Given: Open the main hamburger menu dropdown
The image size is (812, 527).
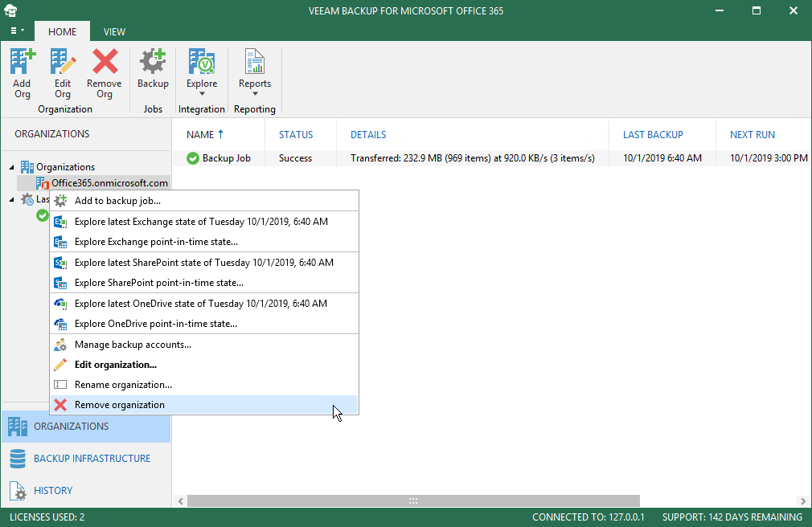Looking at the screenshot, I should click(x=17, y=31).
